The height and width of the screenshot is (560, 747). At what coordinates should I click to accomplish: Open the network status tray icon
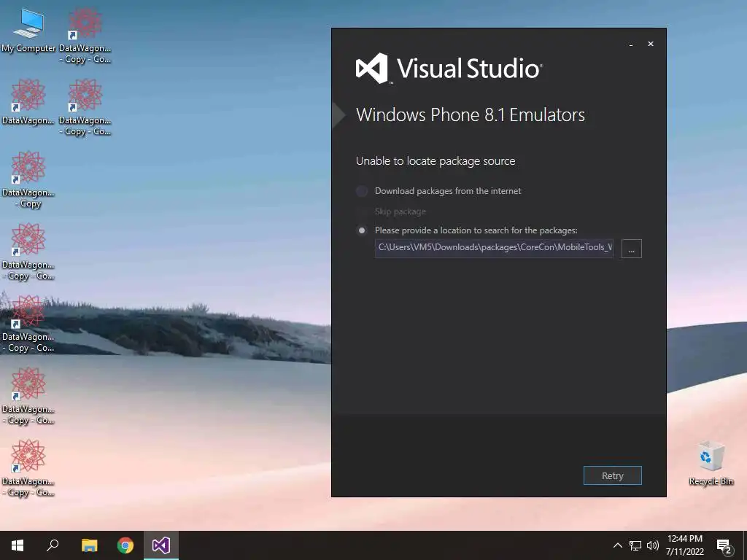pos(635,545)
